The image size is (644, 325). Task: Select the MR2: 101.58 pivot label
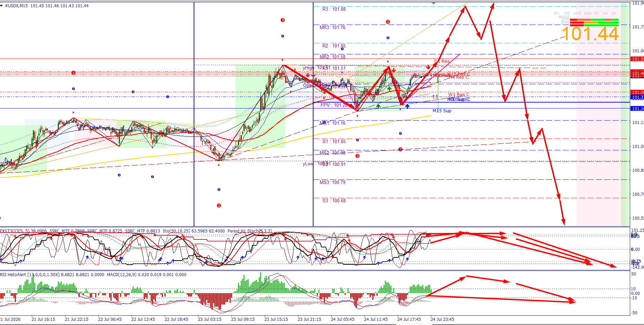pos(333,57)
